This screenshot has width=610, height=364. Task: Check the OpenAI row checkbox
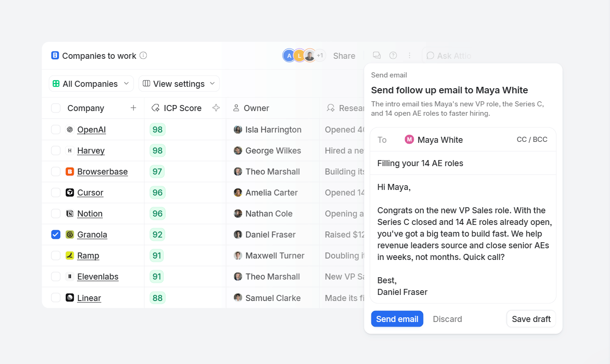tap(56, 130)
